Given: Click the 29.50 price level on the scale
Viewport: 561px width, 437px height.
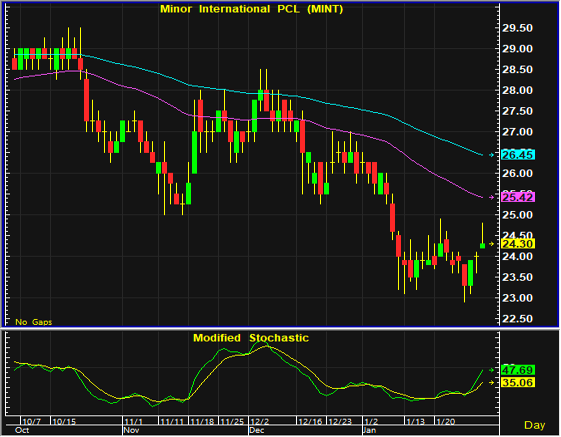Looking at the screenshot, I should tap(517, 28).
